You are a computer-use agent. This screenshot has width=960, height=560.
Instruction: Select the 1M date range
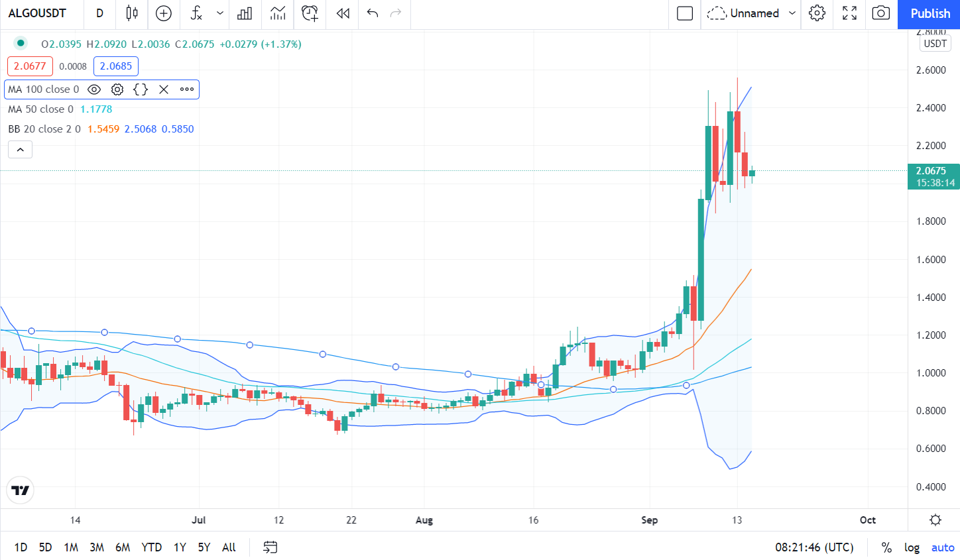click(71, 547)
